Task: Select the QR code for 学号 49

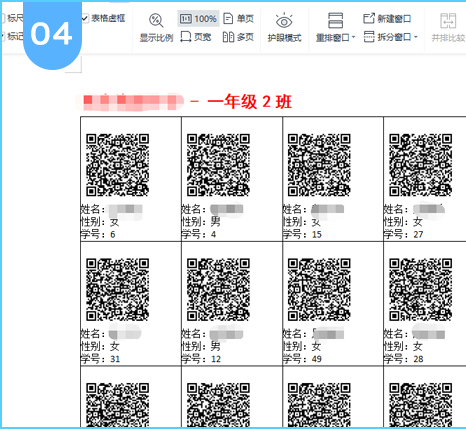Action: tap(319, 290)
